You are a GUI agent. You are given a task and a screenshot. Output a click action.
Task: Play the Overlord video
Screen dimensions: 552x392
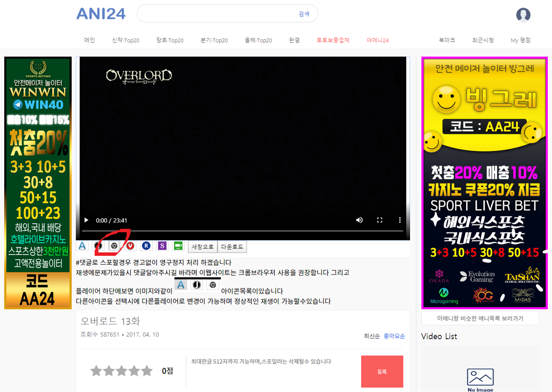[x=86, y=220]
